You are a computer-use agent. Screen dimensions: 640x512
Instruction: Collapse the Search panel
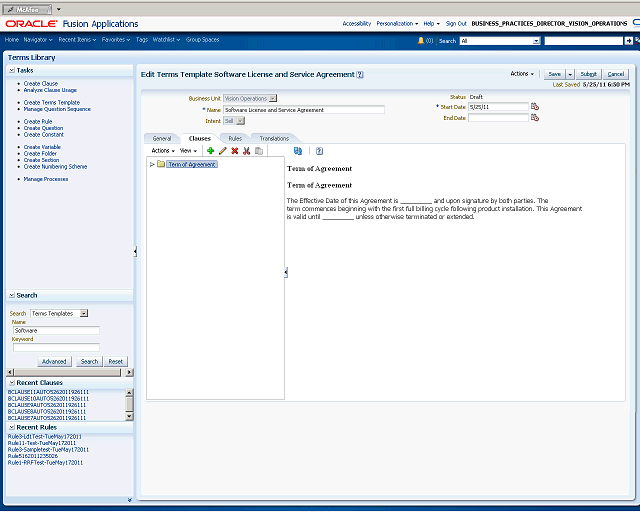pos(12,296)
